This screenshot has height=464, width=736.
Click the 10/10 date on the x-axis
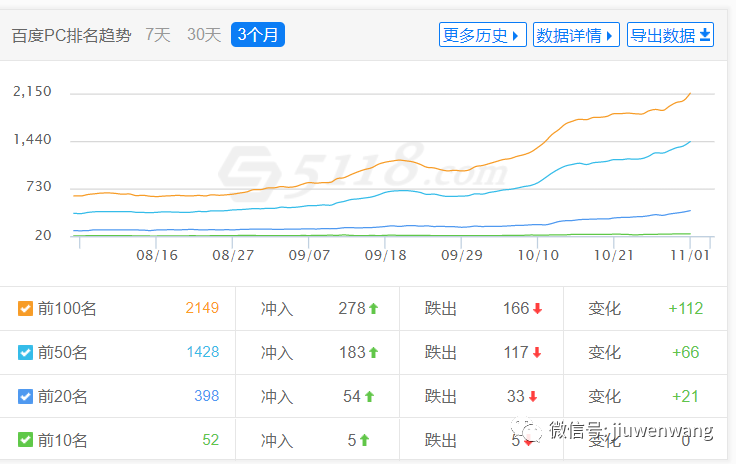(x=538, y=255)
